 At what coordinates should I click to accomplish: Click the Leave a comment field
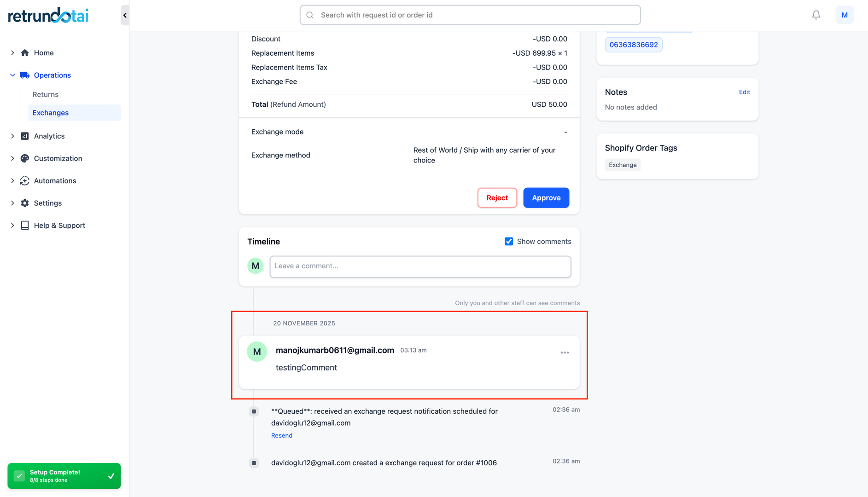(420, 266)
